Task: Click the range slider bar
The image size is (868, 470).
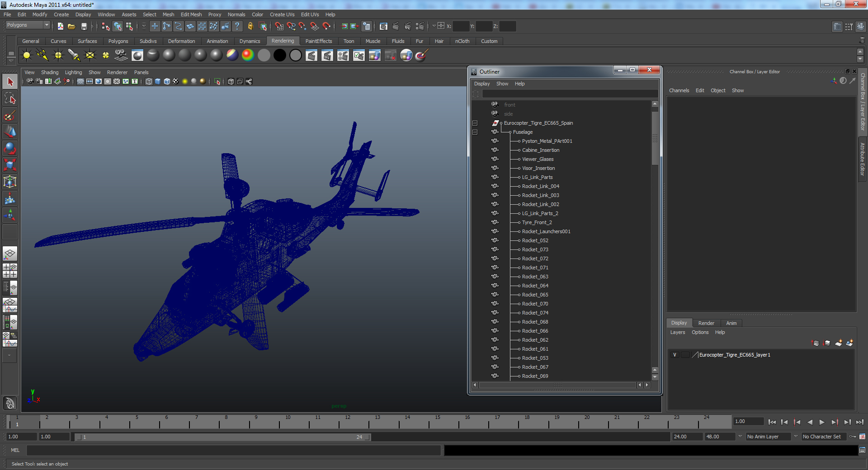Action: click(222, 437)
